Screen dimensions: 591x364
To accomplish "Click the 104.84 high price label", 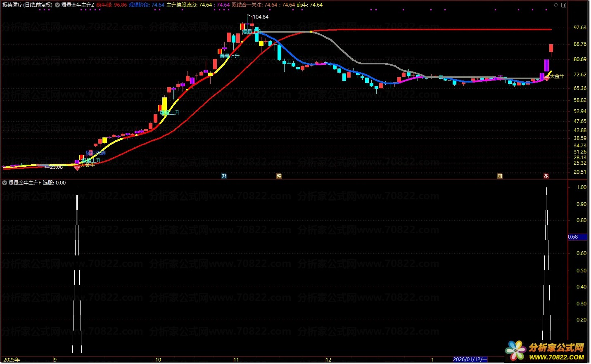I will coord(260,17).
